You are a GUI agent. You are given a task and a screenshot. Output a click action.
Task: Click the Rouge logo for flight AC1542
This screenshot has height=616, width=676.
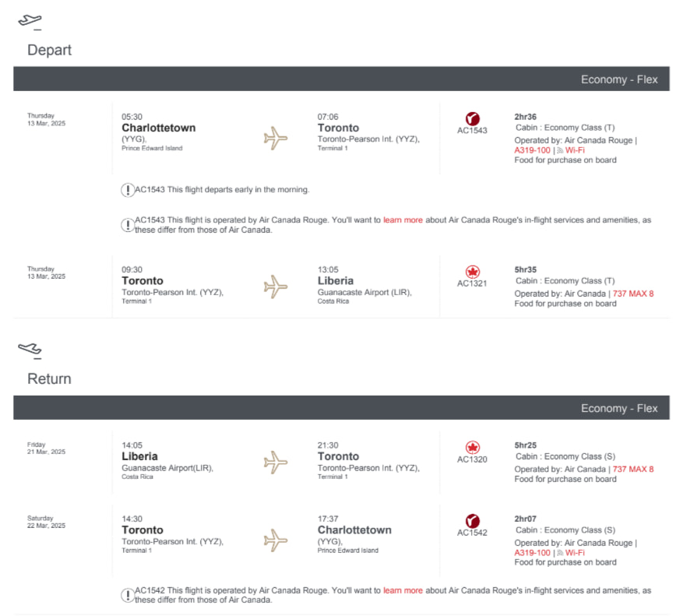click(x=472, y=520)
